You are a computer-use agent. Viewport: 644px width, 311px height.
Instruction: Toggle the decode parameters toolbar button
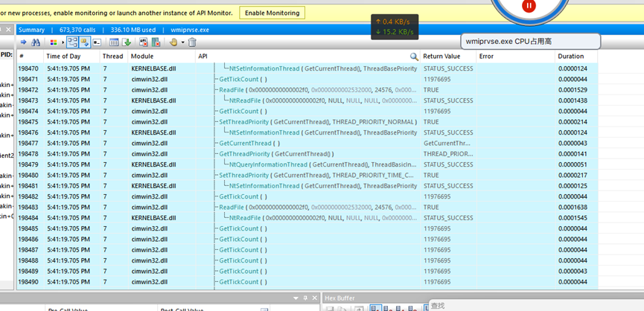84,42
